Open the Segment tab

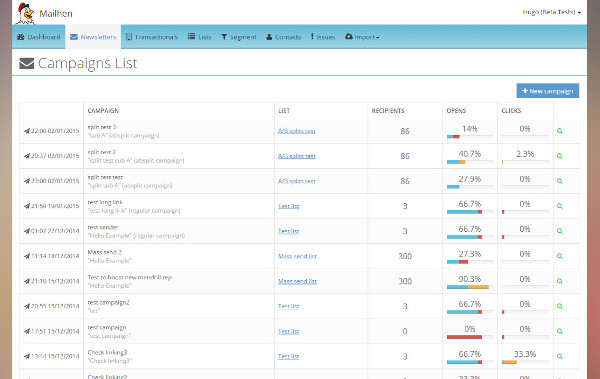(239, 37)
